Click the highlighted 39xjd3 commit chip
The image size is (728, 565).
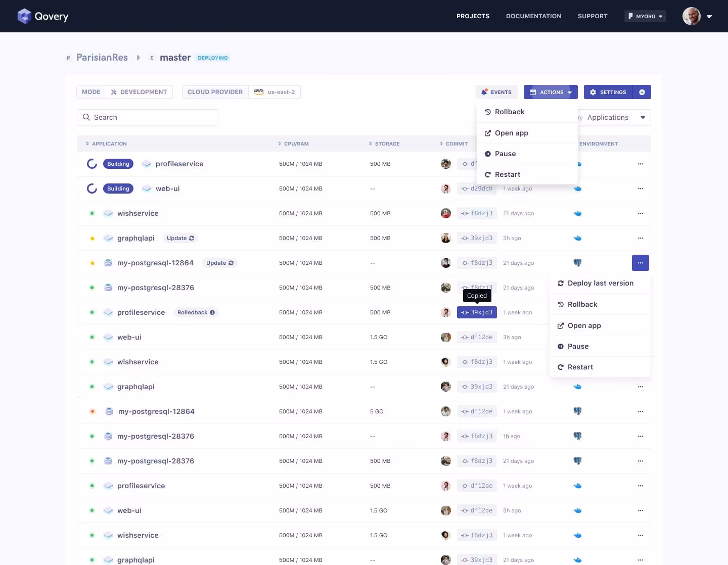coord(477,312)
